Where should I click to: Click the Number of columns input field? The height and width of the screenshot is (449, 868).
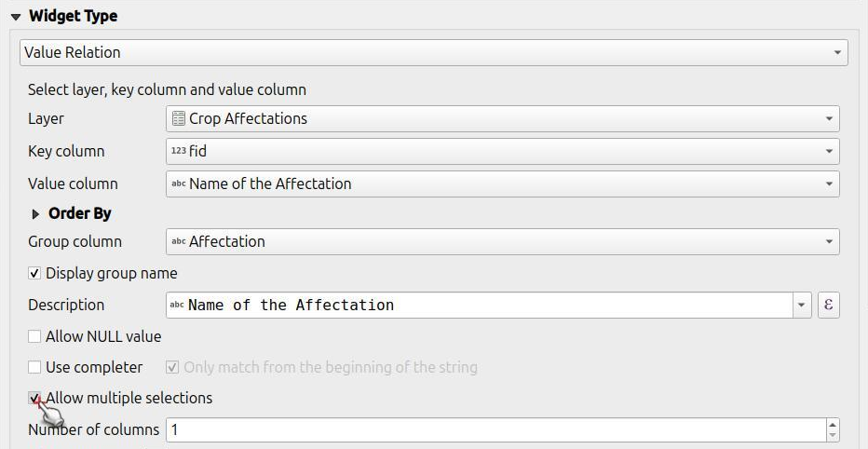tap(496, 430)
